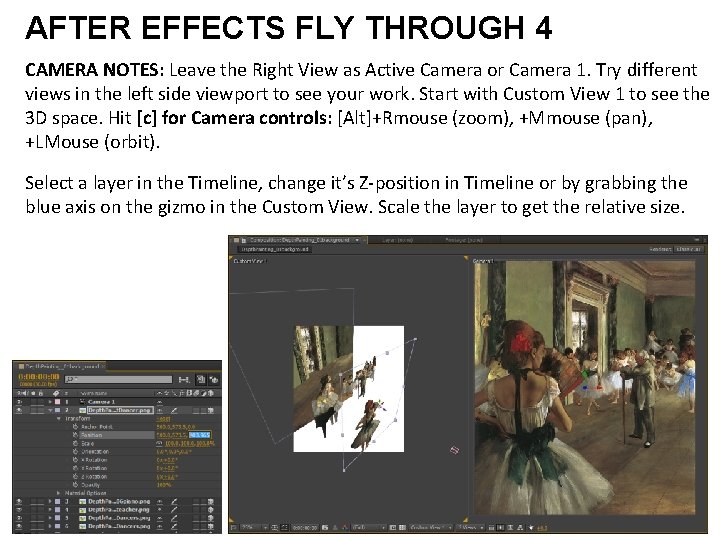This screenshot has height=540, width=720.
Task: Click the Renderer Classic 3D button
Action: pyautogui.click(x=690, y=249)
